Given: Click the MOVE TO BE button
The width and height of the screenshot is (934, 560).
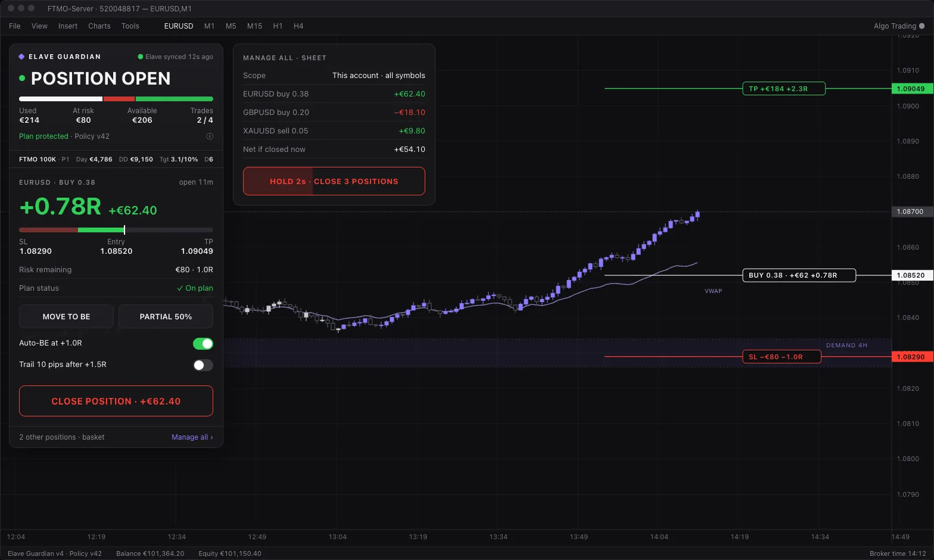Looking at the screenshot, I should coord(66,316).
